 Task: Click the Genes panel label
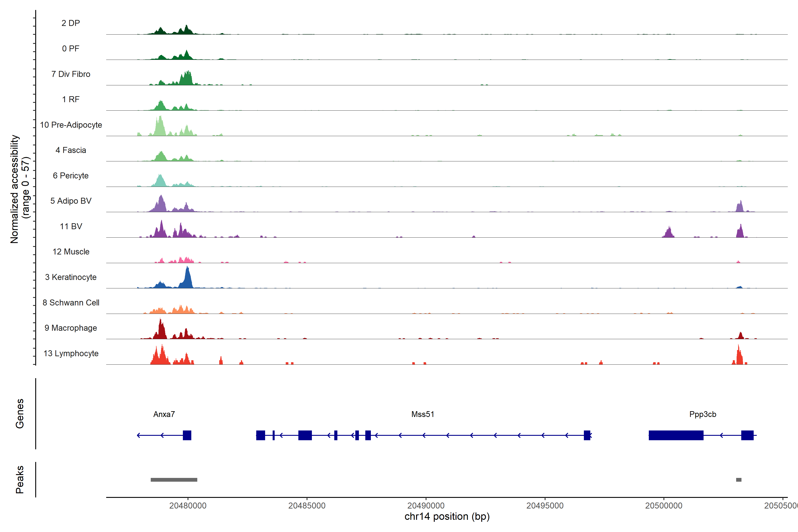20,413
